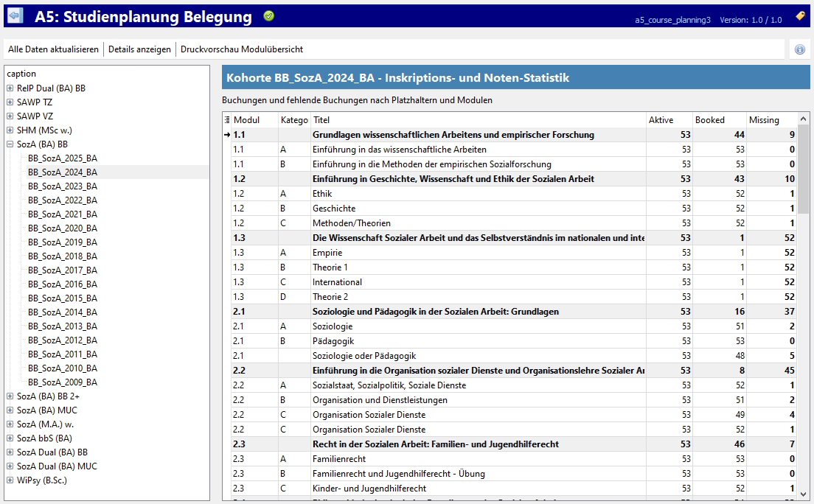
Task: Open the info icon on toolbar right
Action: [x=800, y=49]
